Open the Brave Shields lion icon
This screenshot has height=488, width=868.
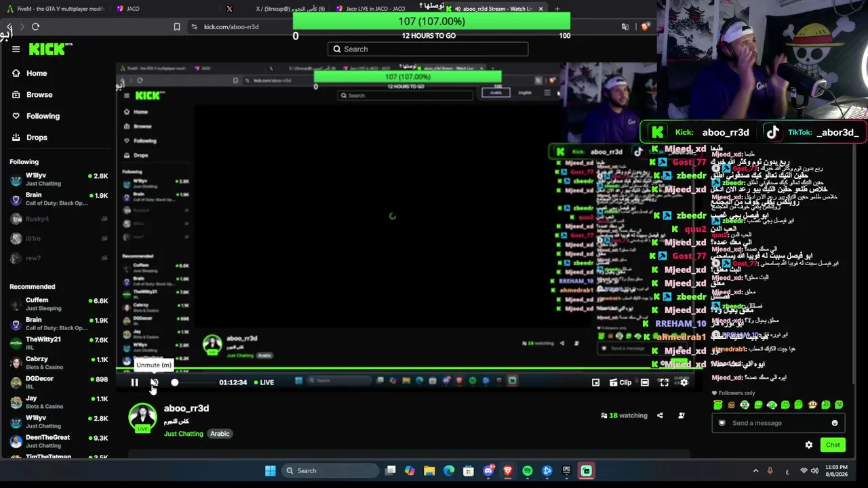point(645,27)
